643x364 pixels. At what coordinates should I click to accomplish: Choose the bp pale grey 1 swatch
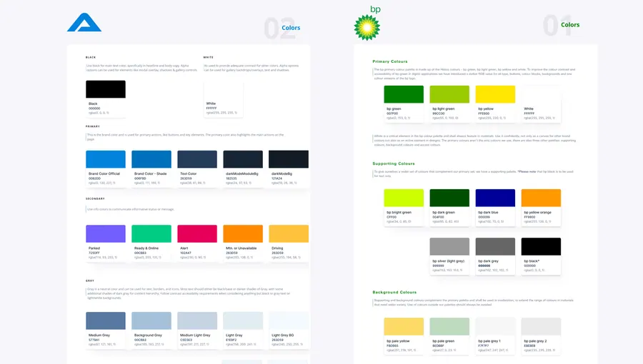[495, 326]
